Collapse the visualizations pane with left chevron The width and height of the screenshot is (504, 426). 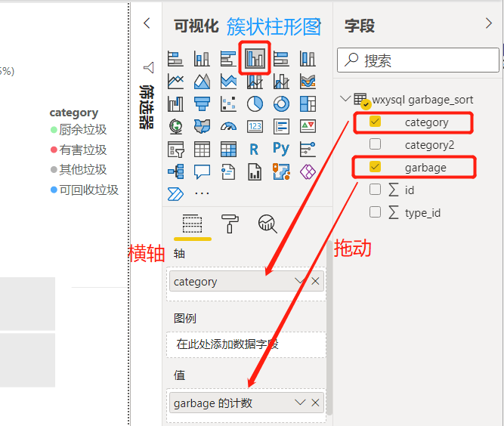147,23
